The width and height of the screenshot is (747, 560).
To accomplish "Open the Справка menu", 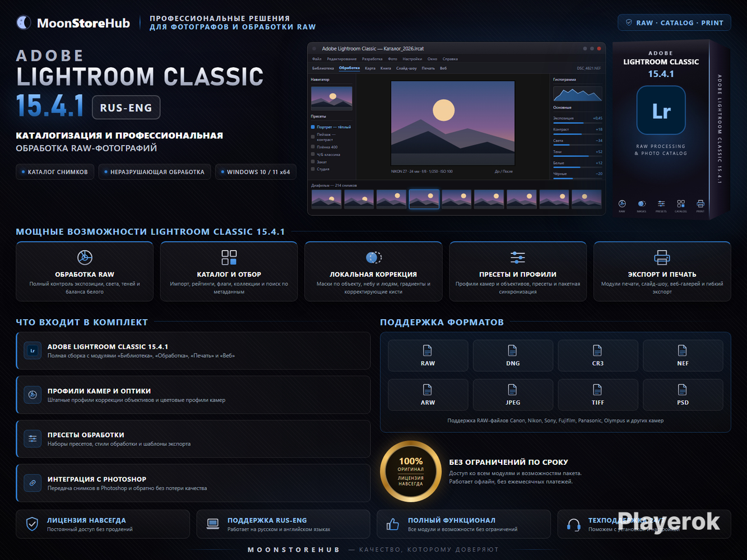I will tap(450, 59).
